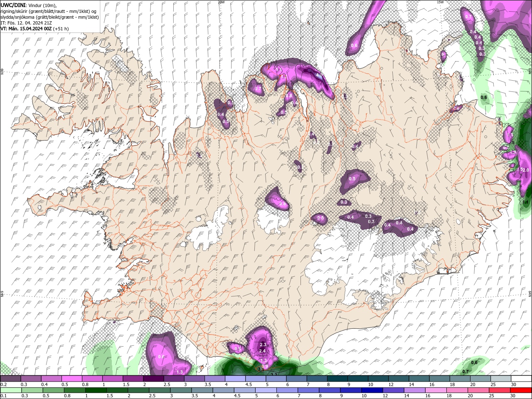Pick the rain legend swatch labeled 14
Screen dimensions: 532x399
coord(415,390)
